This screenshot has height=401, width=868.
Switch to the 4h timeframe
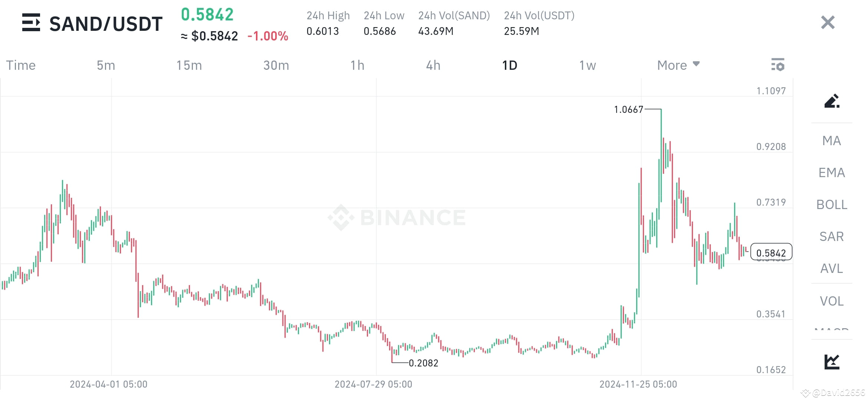click(433, 65)
